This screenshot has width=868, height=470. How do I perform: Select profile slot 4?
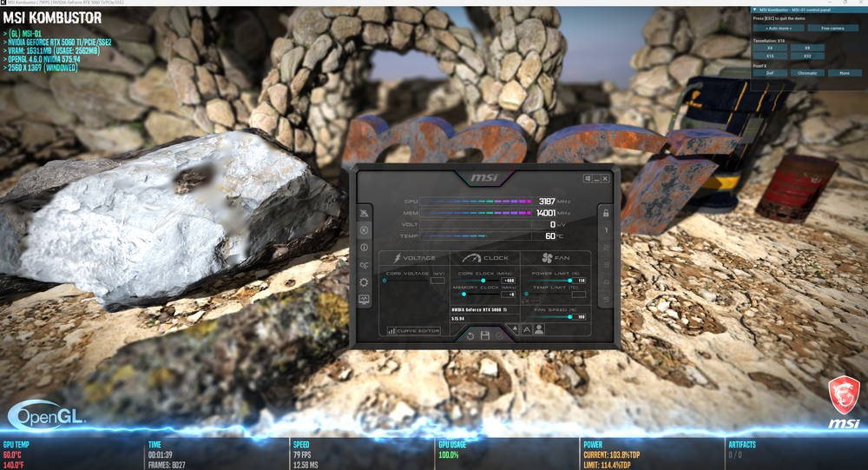(x=606, y=282)
